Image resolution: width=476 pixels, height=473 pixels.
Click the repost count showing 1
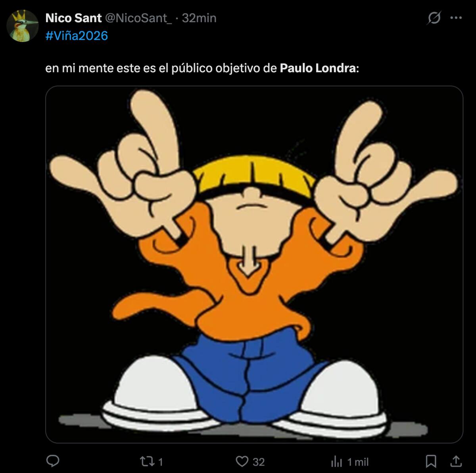pyautogui.click(x=160, y=462)
